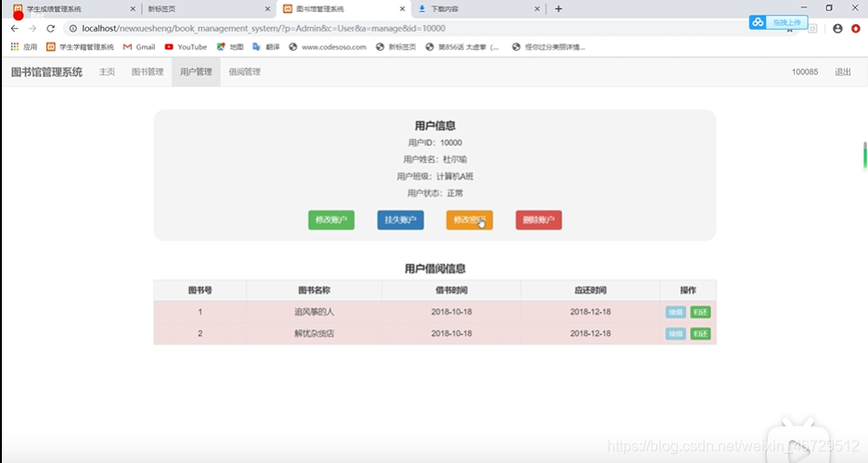The height and width of the screenshot is (463, 868).
Task: Open the 主页 navigation item
Action: click(107, 72)
